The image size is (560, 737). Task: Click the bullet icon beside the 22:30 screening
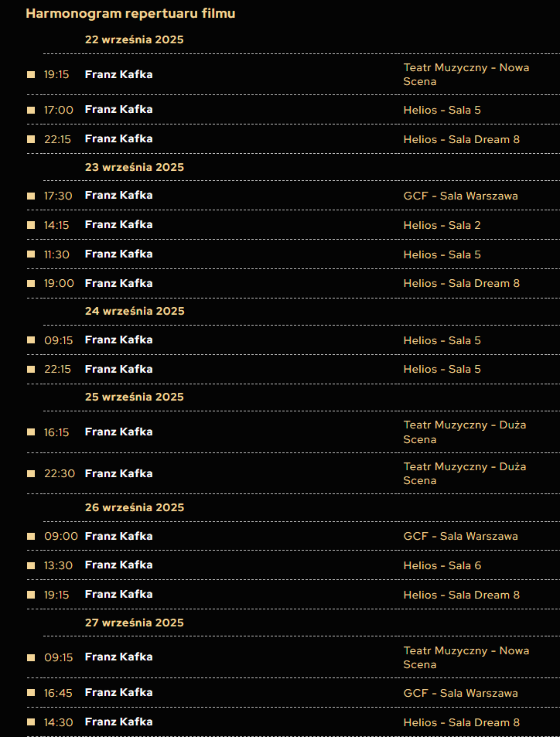(x=31, y=473)
